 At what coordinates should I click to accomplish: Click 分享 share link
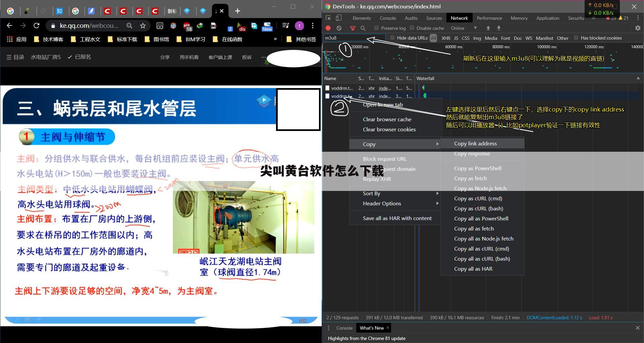coord(165,57)
